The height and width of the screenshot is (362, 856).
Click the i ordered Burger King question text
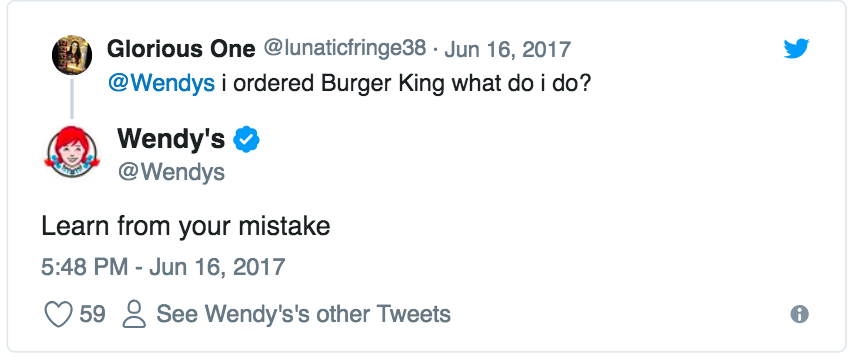pos(407,84)
